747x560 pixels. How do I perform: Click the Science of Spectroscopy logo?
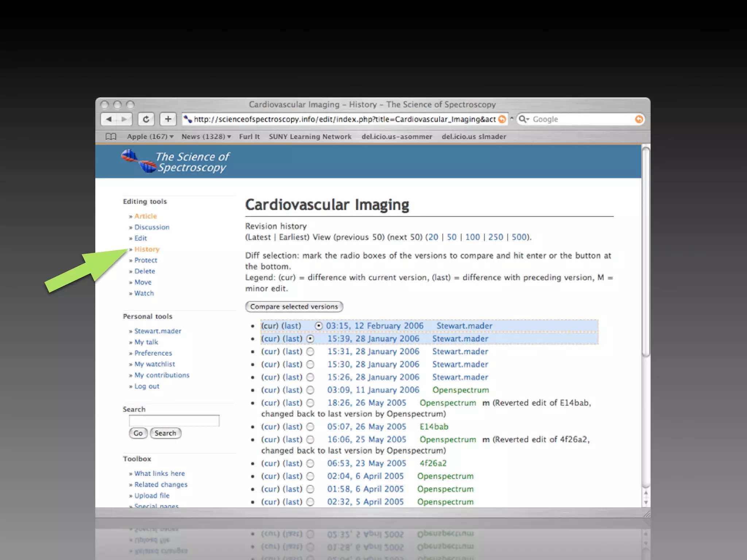point(176,162)
